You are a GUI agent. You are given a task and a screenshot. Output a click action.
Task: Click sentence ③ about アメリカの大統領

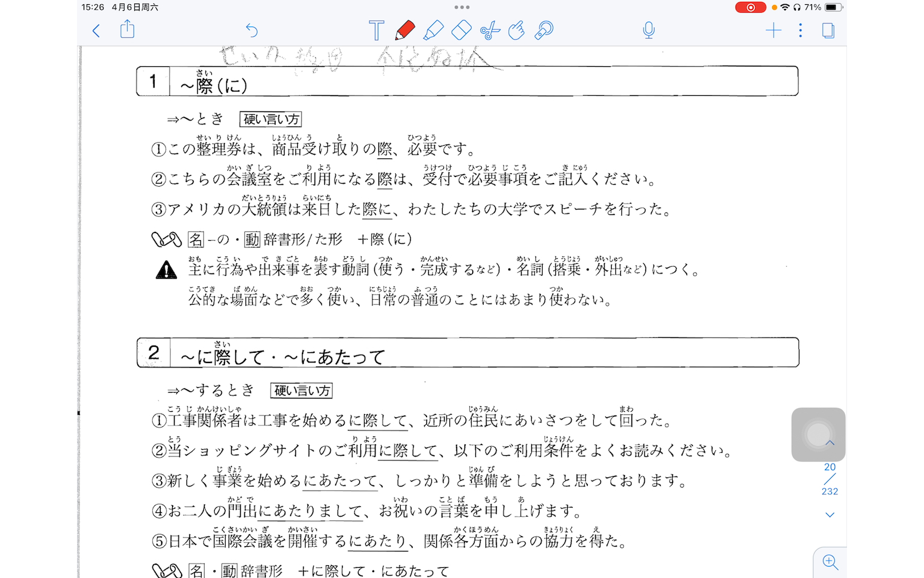[411, 207]
